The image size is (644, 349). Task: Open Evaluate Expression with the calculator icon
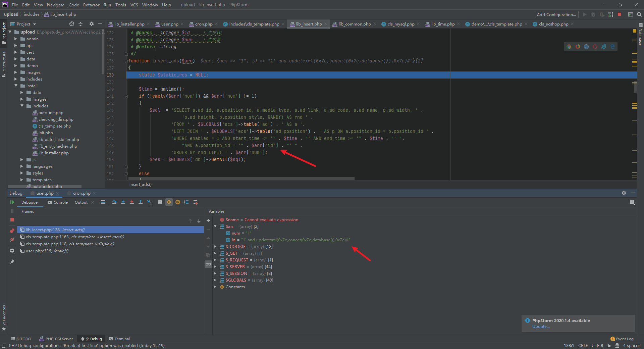point(160,202)
